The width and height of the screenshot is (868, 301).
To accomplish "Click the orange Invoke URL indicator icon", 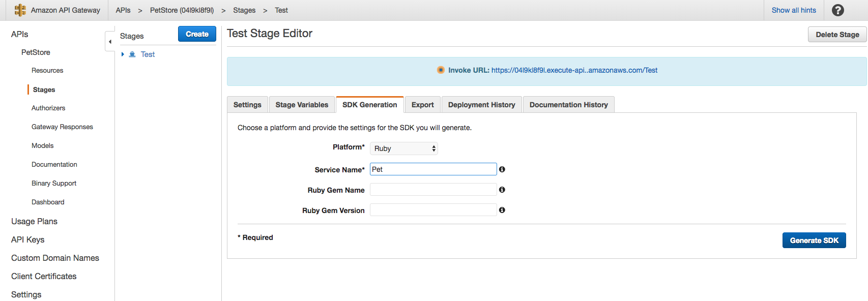I will click(441, 70).
